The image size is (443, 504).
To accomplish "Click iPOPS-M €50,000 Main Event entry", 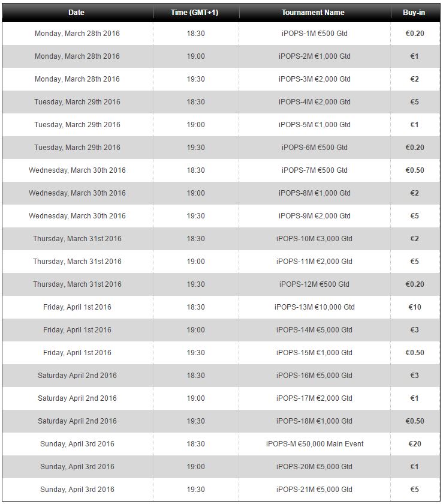I will point(315,444).
